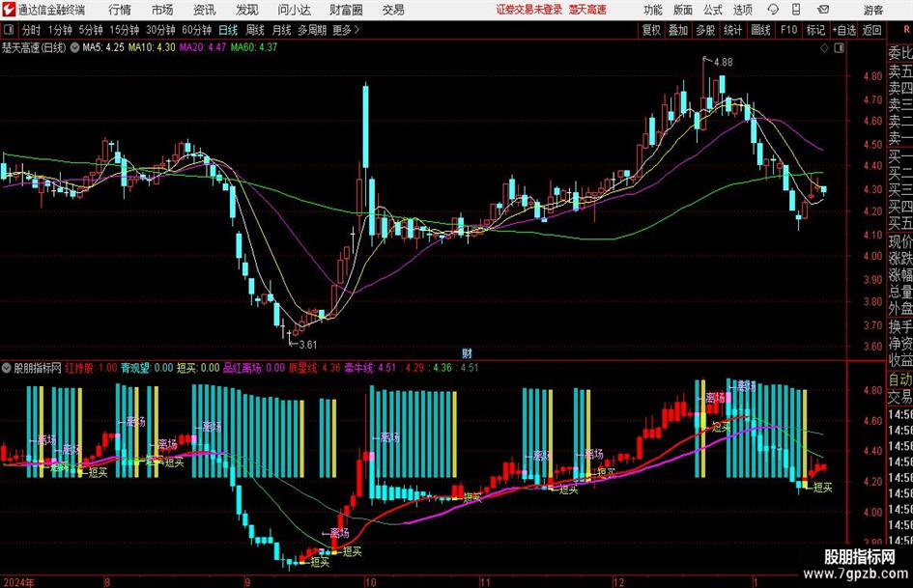Click the 自动 label in side panel

(900, 379)
